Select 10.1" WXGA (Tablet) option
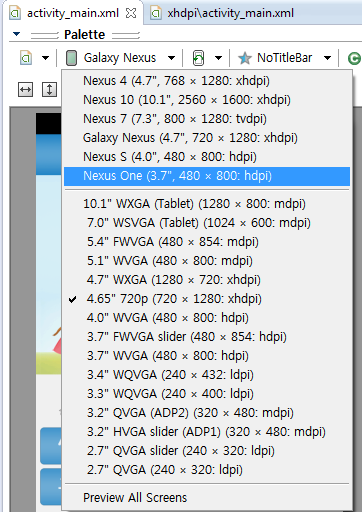The image size is (362, 512). pyautogui.click(x=207, y=204)
